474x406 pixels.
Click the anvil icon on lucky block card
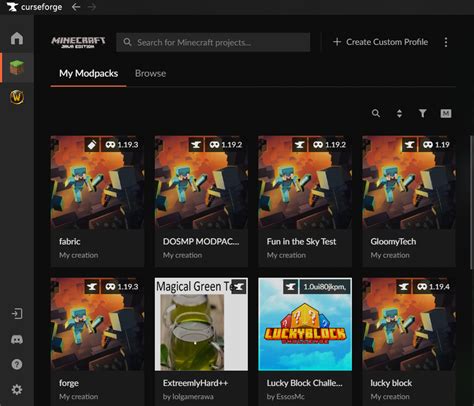(x=404, y=287)
